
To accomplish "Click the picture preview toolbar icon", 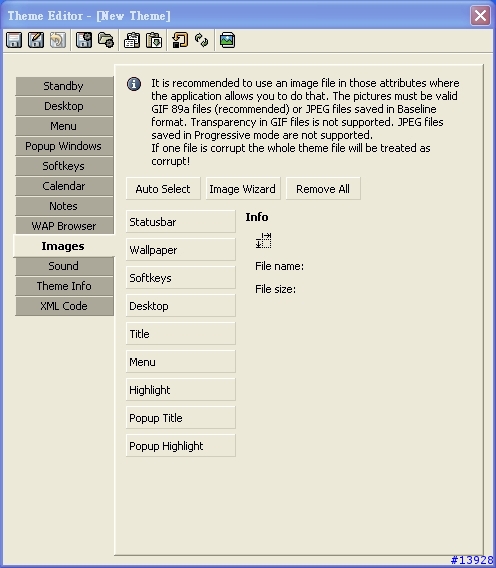I will [228, 40].
